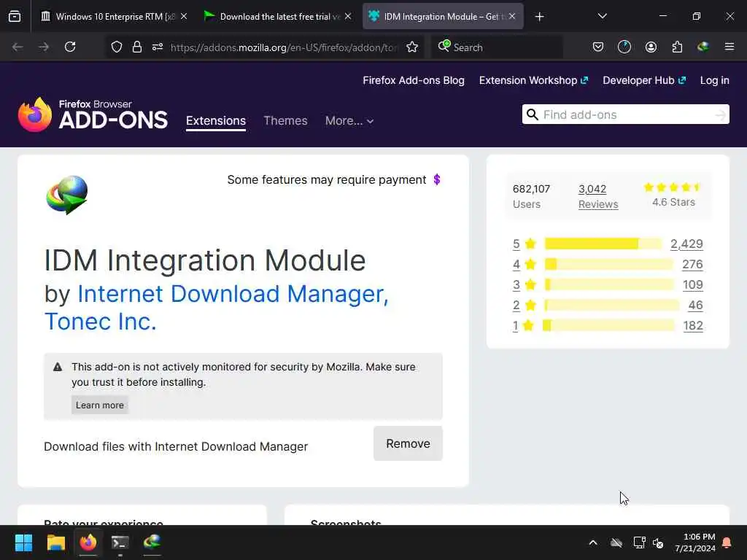This screenshot has width=747, height=560.
Task: Bookmark this page with the star
Action: click(x=413, y=47)
